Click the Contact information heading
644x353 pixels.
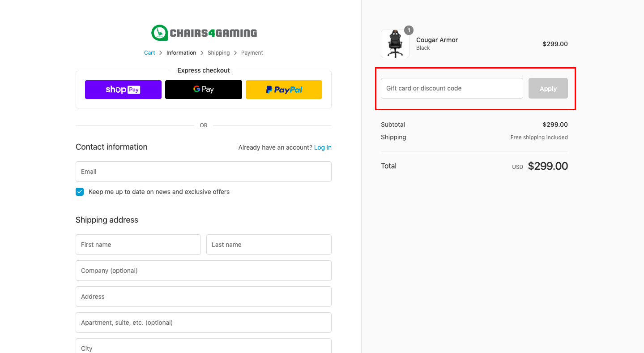(x=111, y=147)
